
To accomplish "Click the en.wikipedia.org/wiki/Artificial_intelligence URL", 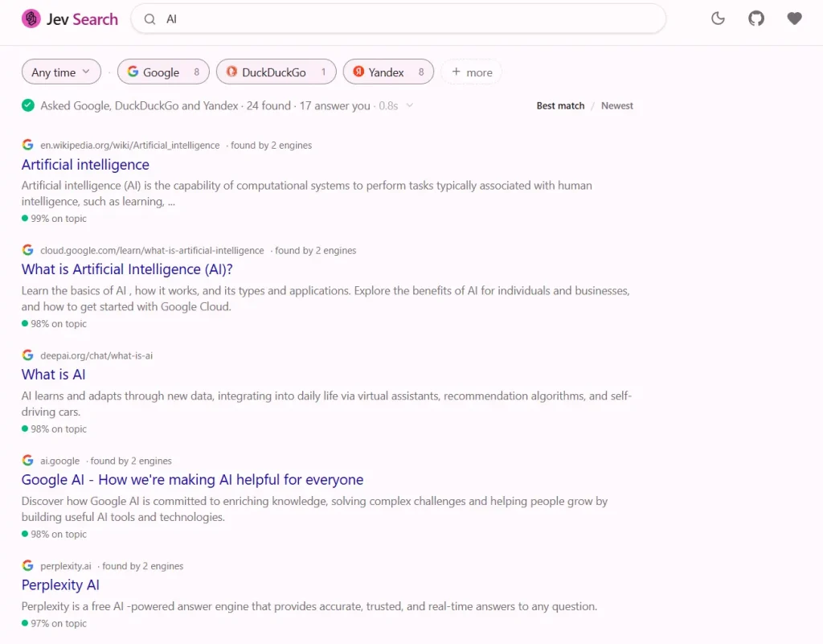I will click(130, 146).
